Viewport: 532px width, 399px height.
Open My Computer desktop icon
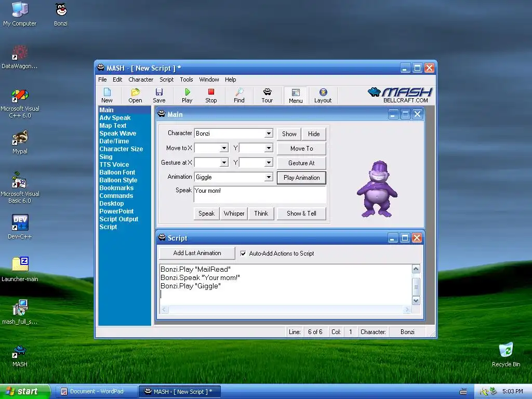pos(20,14)
